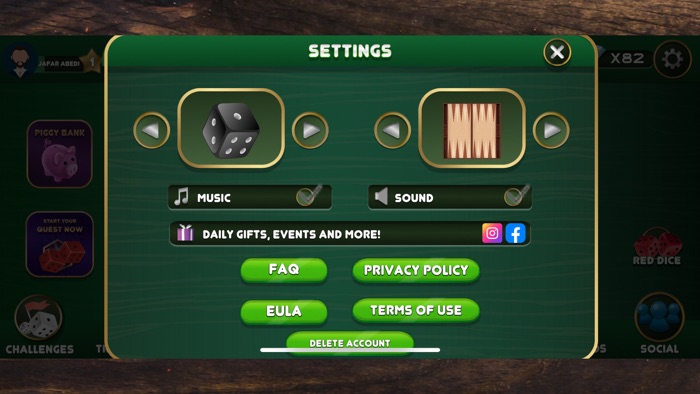Click the music note icon

tap(181, 196)
